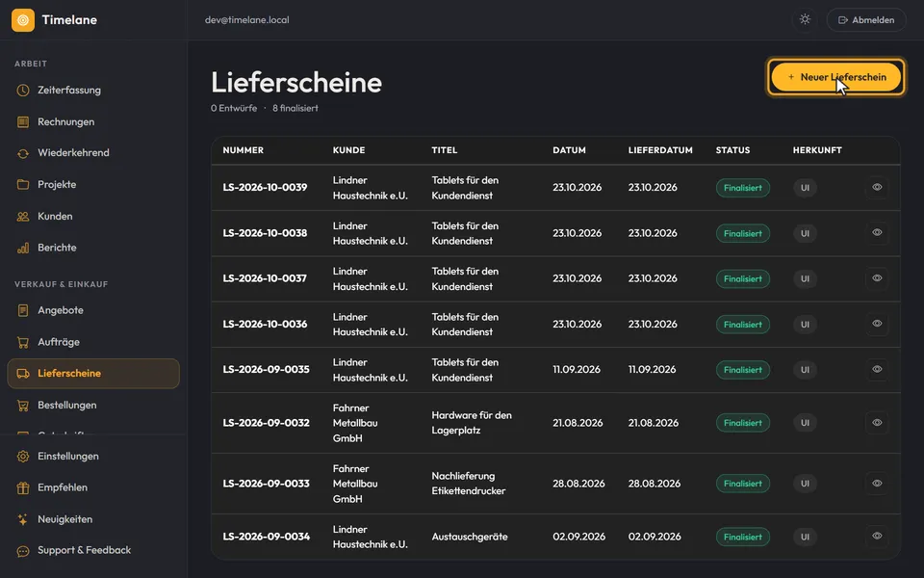Show details of LS-2026-10-0036 via eye icon

click(x=877, y=324)
